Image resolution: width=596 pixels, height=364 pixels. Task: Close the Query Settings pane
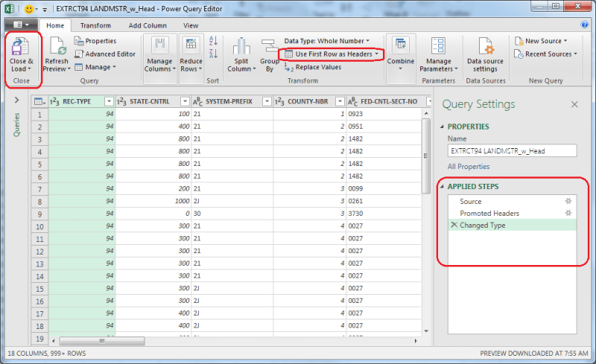574,104
